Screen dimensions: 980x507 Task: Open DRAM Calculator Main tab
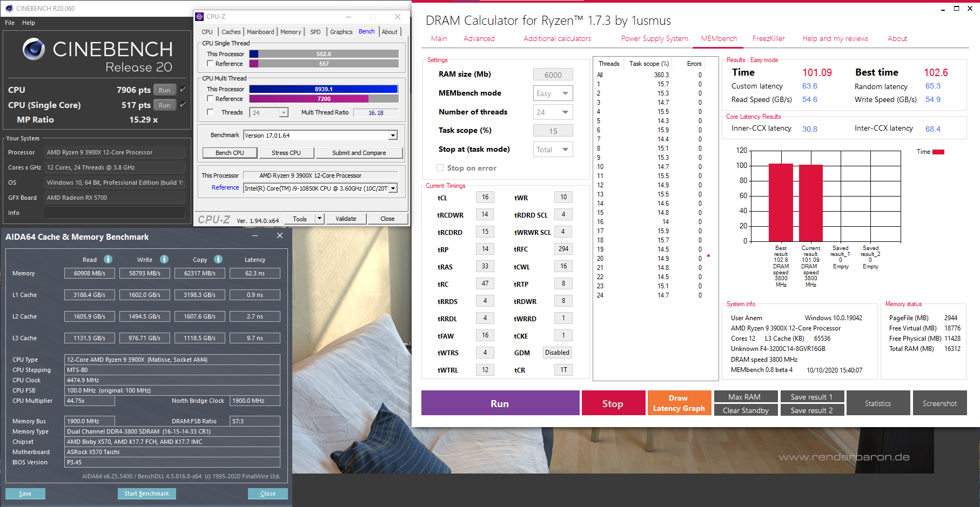coord(439,38)
